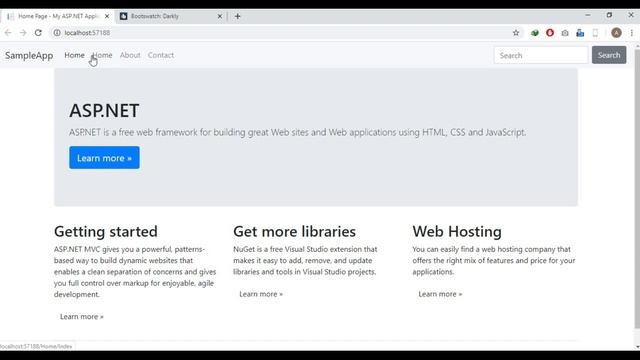640x360 pixels.
Task: Click the red Opera-style extension icon
Action: point(550,33)
